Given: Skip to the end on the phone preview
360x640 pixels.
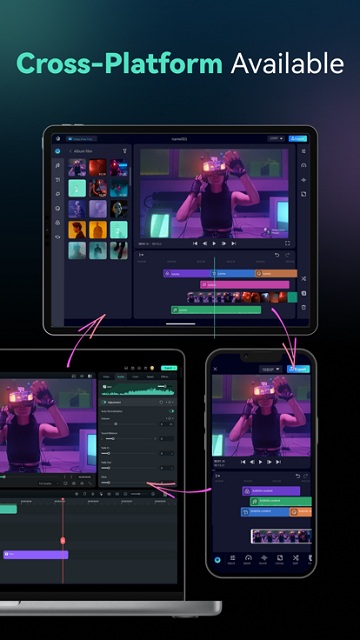Looking at the screenshot, I should [278, 462].
